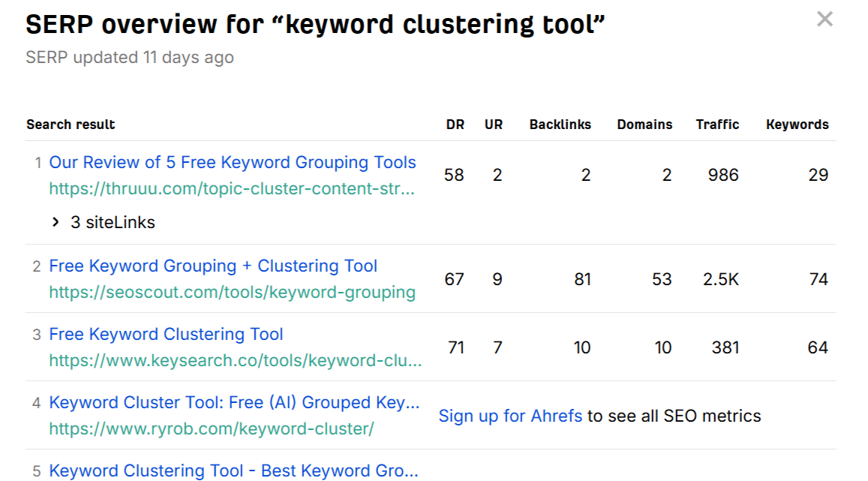Click the DR column header
The height and width of the screenshot is (481, 868).
click(x=455, y=125)
